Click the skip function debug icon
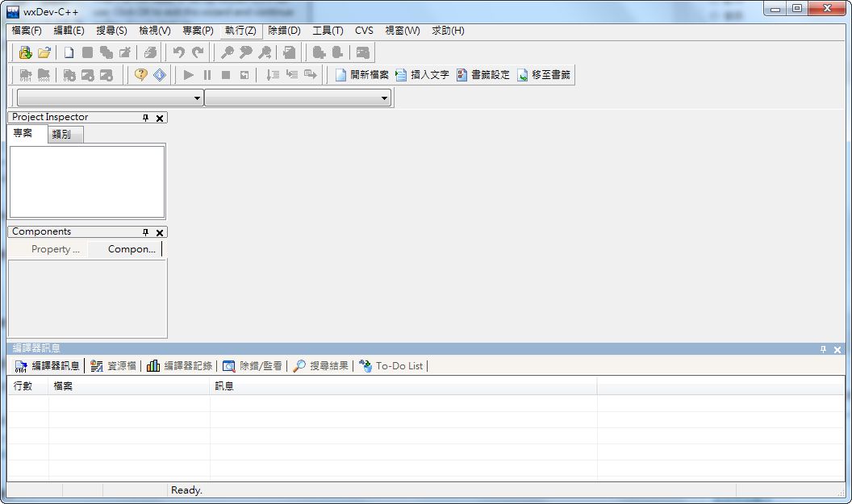852x504 pixels. (311, 75)
